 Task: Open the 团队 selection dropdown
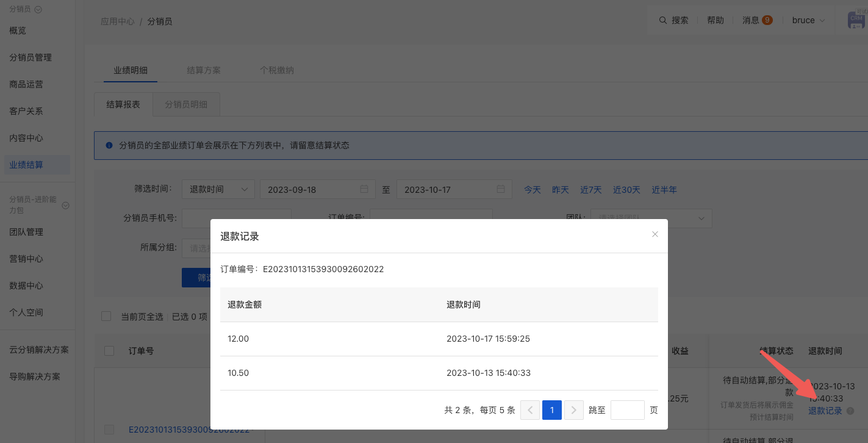click(651, 218)
